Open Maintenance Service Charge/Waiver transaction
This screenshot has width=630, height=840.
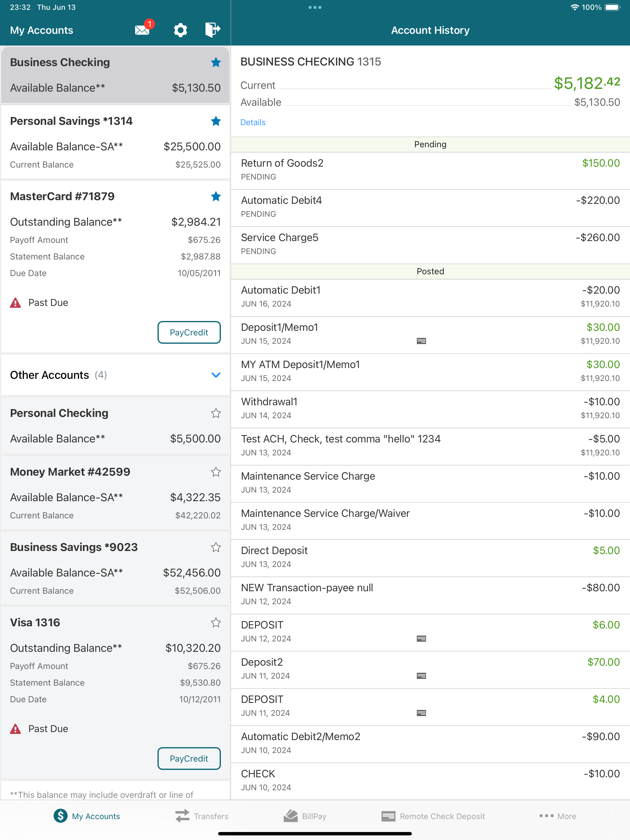[430, 521]
